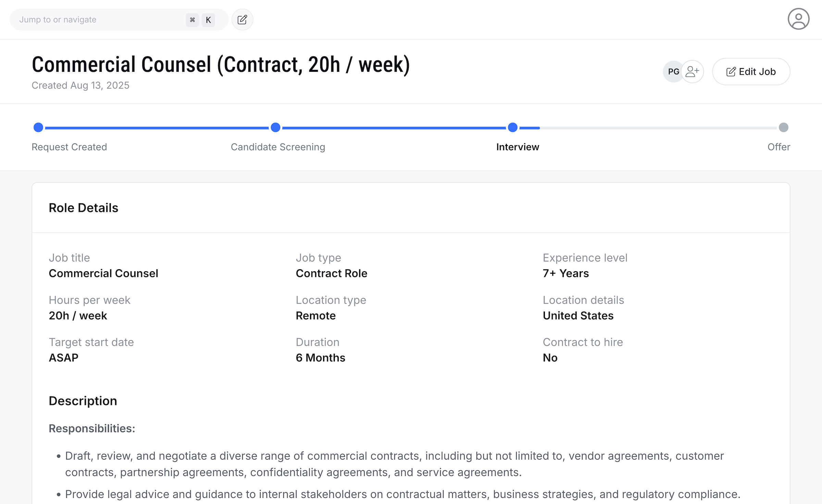The width and height of the screenshot is (822, 504).
Task: Click the add collaborator person-plus icon
Action: 693,72
